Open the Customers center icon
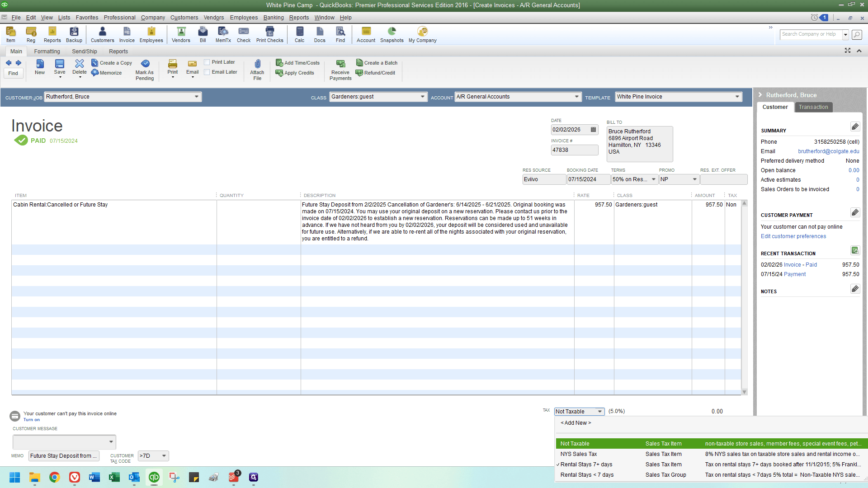 [103, 34]
